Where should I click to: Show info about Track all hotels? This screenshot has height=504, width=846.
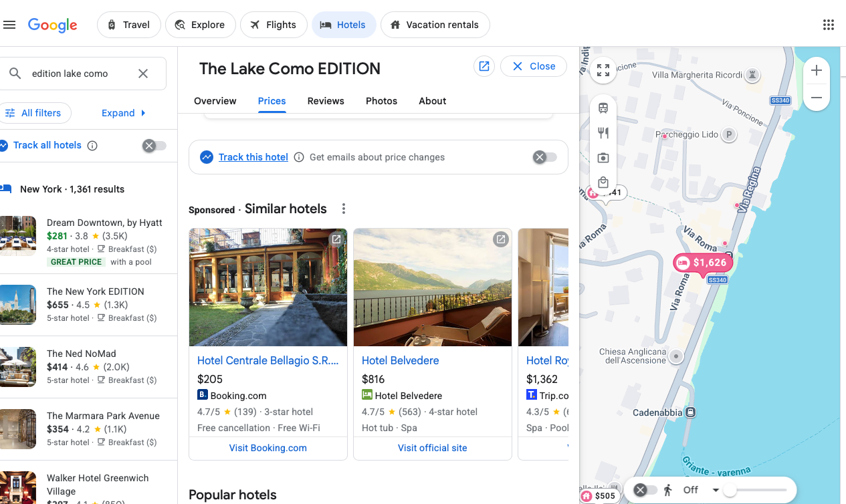point(93,146)
